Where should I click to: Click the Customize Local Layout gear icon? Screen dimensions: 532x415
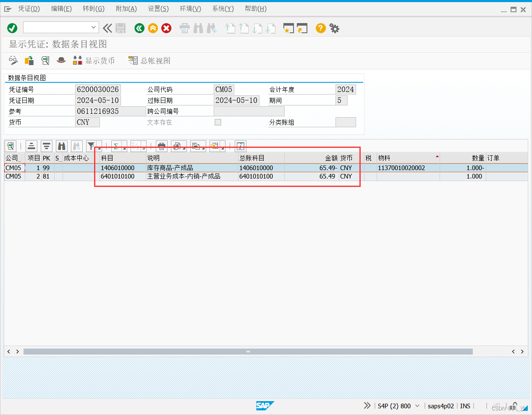(334, 28)
